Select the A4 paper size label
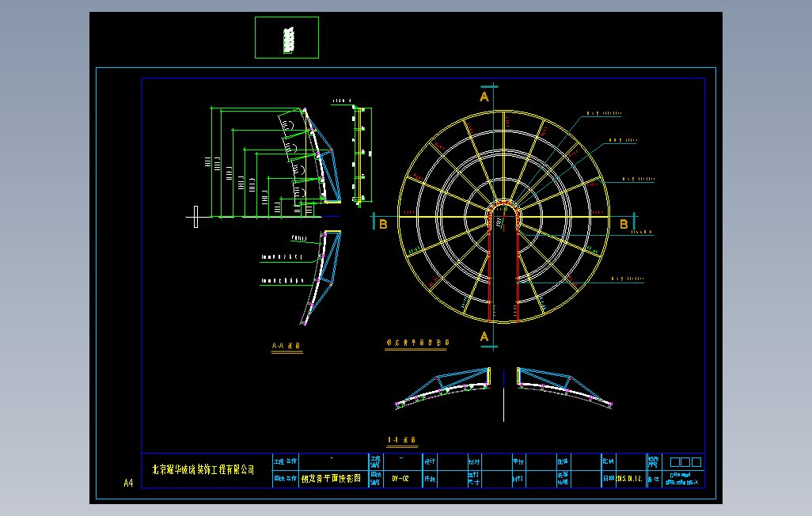Viewport: 812px width, 516px height. pos(128,483)
